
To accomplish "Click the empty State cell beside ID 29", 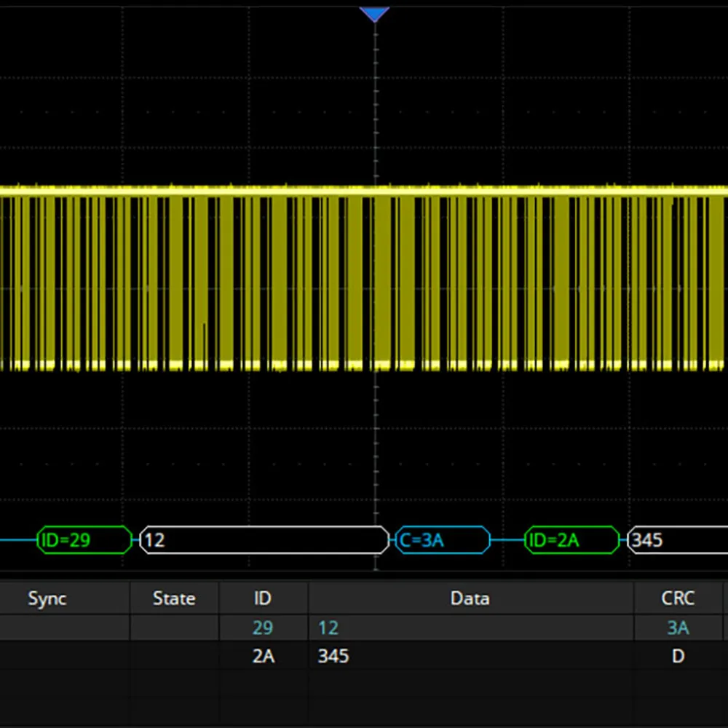I will [x=174, y=628].
